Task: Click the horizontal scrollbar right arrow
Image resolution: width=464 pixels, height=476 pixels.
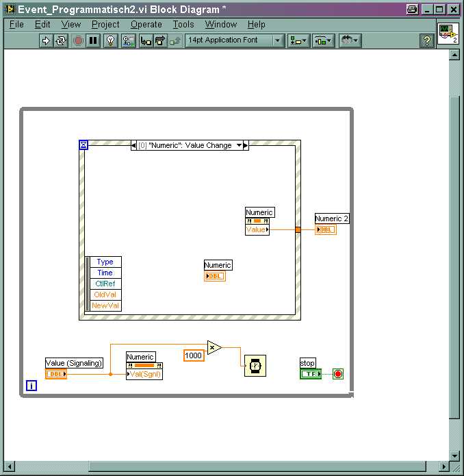Action: click(444, 466)
